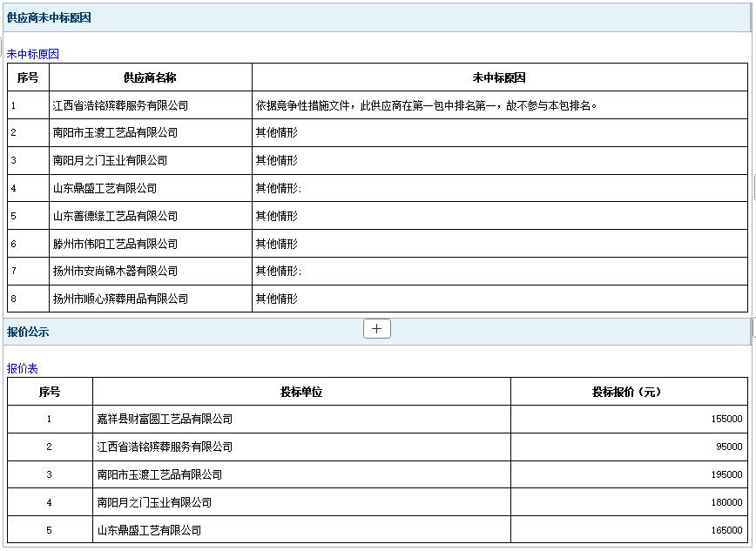The image size is (756, 551).
Task: Select bidder 山东鼎盛工艺有限公司 in the quotation table
Action: [149, 531]
